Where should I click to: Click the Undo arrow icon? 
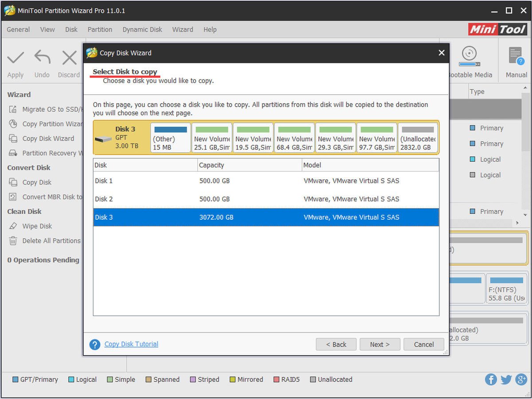coord(43,58)
